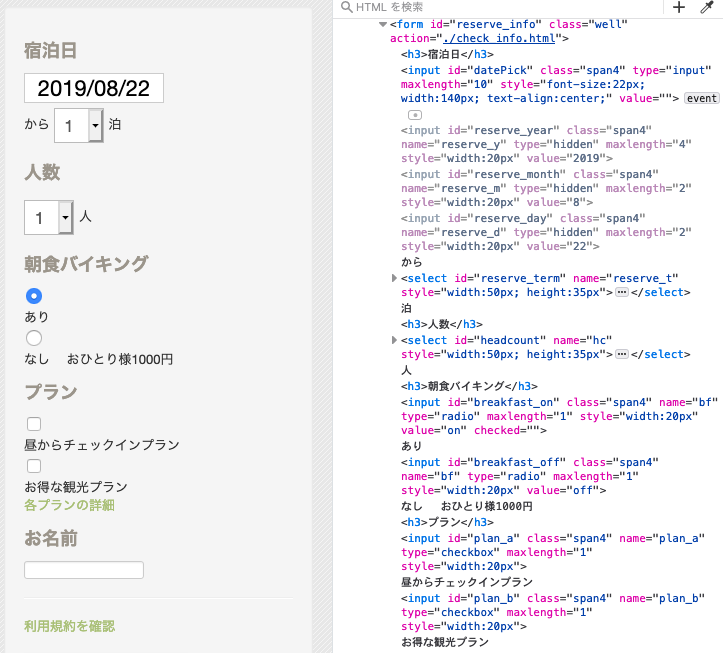The image size is (723, 653).
Task: Check the 昼からチェックインプラン checkbox
Action: (34, 424)
